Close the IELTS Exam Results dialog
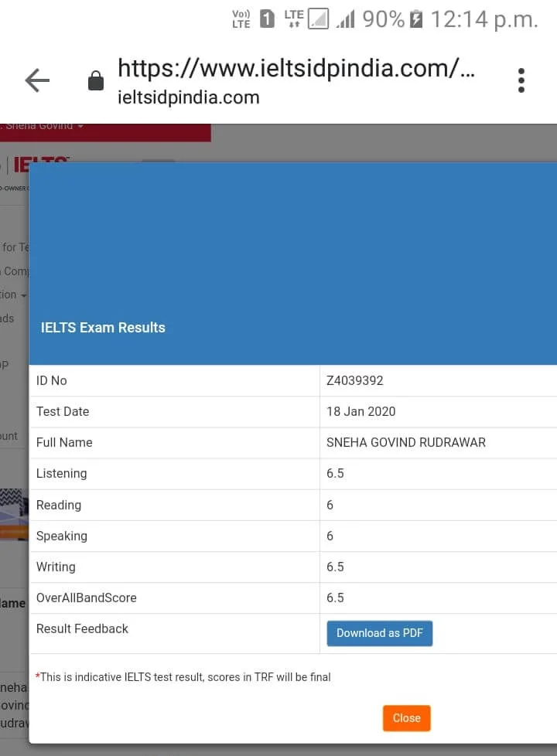The height and width of the screenshot is (756, 557). (406, 718)
